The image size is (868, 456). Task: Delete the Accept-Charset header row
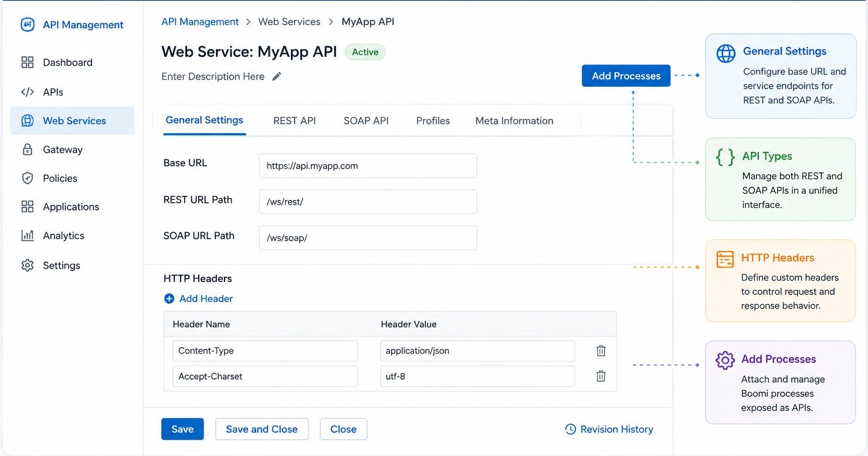pos(601,376)
